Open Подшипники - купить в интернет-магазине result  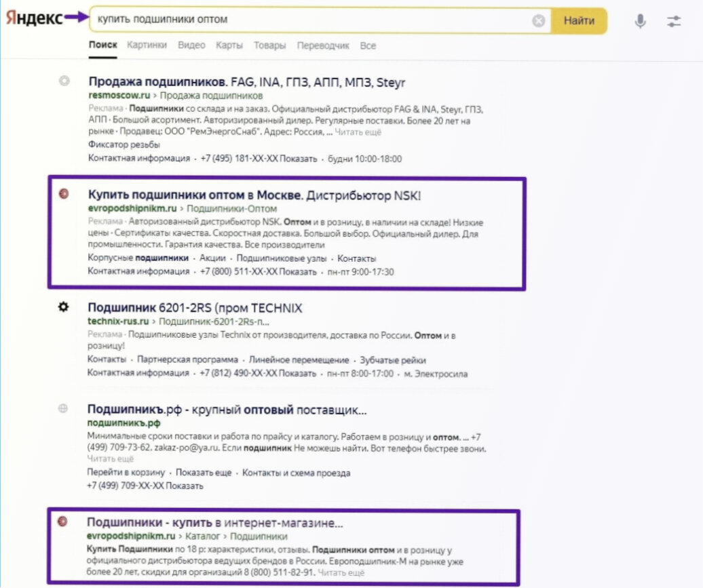pos(214,523)
